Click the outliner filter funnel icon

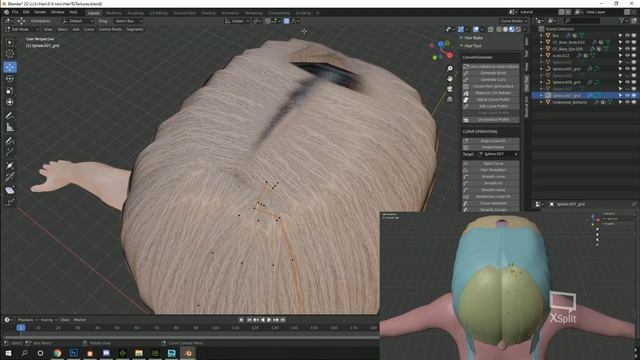point(621,20)
